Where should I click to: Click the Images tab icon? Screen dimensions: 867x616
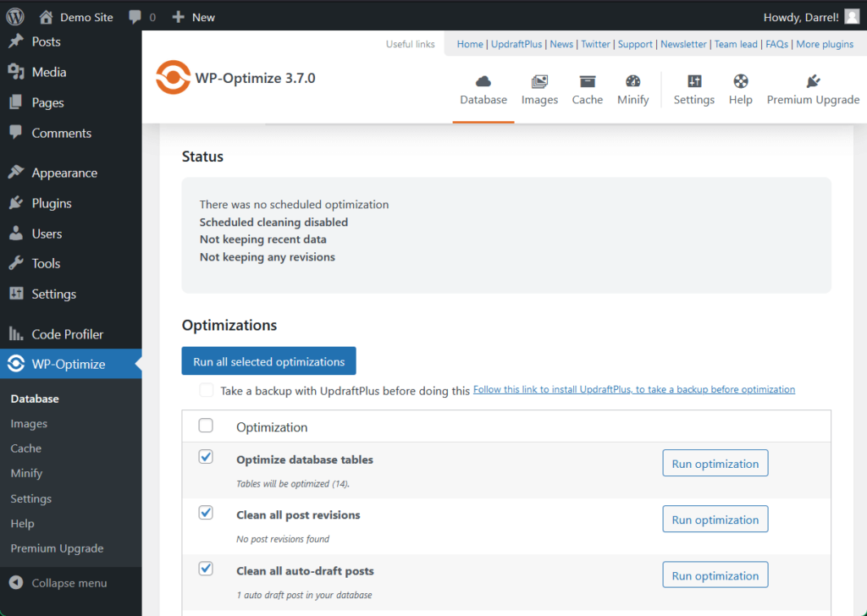coord(539,82)
